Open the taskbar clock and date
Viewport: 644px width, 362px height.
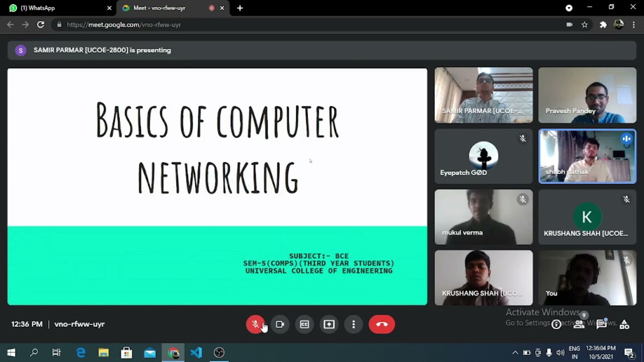tap(601, 353)
